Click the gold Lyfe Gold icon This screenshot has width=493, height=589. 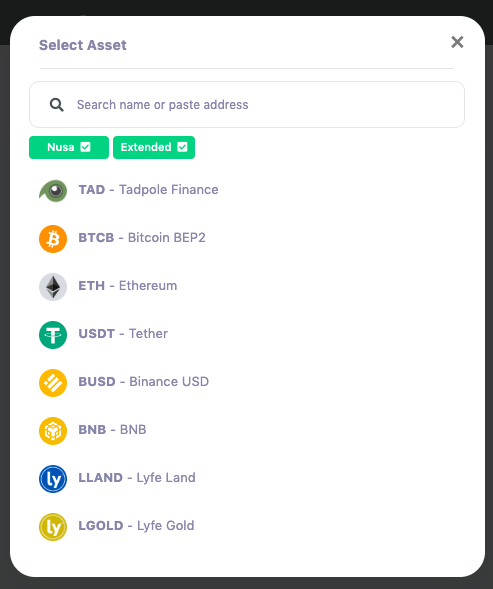(53, 527)
